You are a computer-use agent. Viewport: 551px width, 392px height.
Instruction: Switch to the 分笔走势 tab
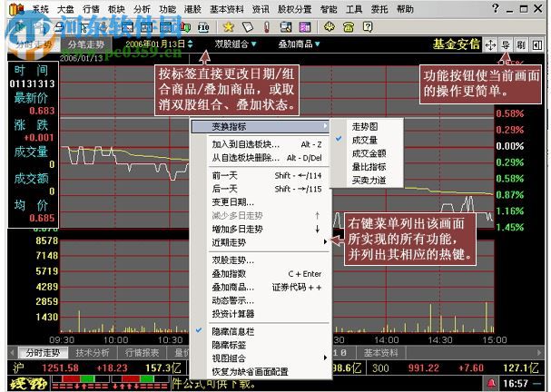pyautogui.click(x=86, y=44)
